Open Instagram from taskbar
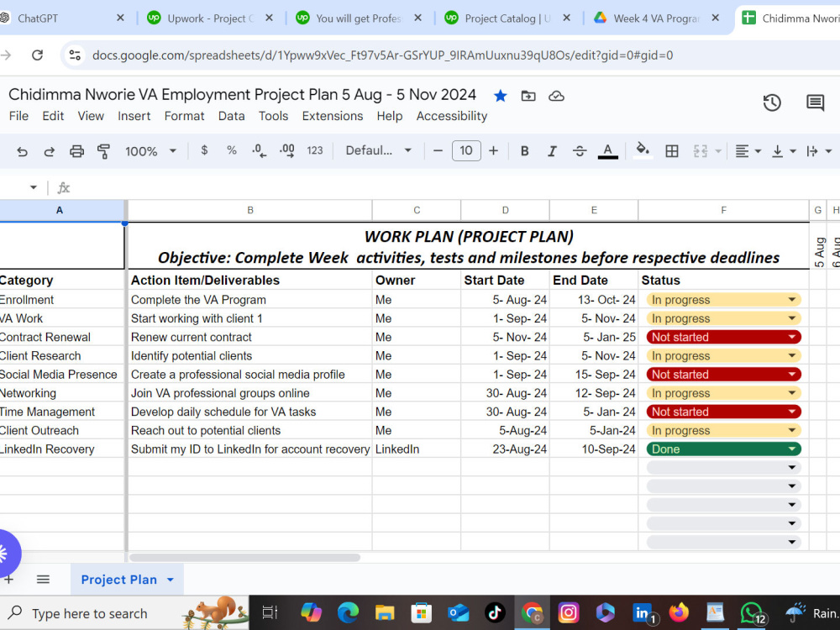 569,612
